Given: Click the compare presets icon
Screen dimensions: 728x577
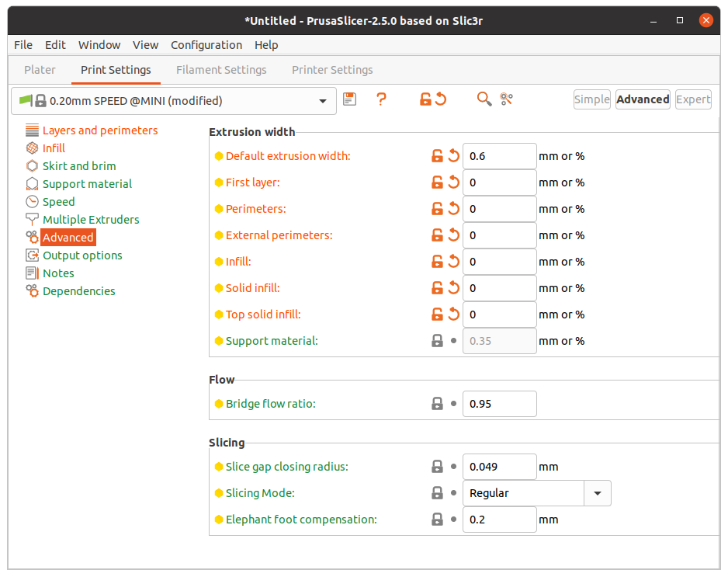Looking at the screenshot, I should coord(507,99).
